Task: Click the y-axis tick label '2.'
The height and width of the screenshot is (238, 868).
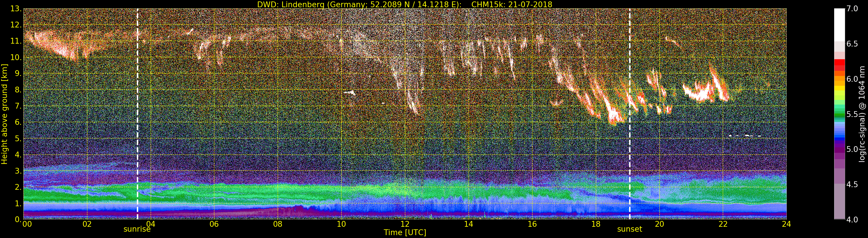Action: (x=18, y=187)
